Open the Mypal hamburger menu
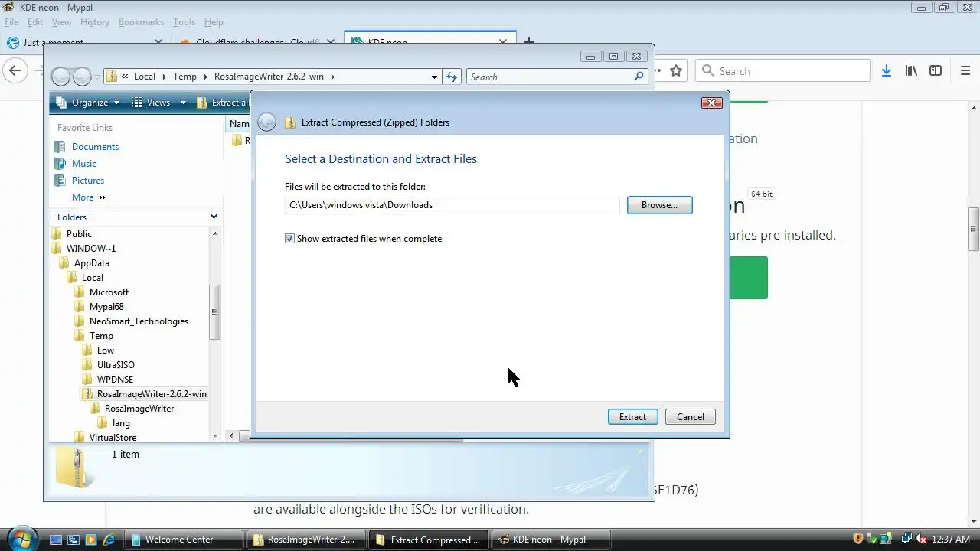Screen dimensions: 980x551 965,71
